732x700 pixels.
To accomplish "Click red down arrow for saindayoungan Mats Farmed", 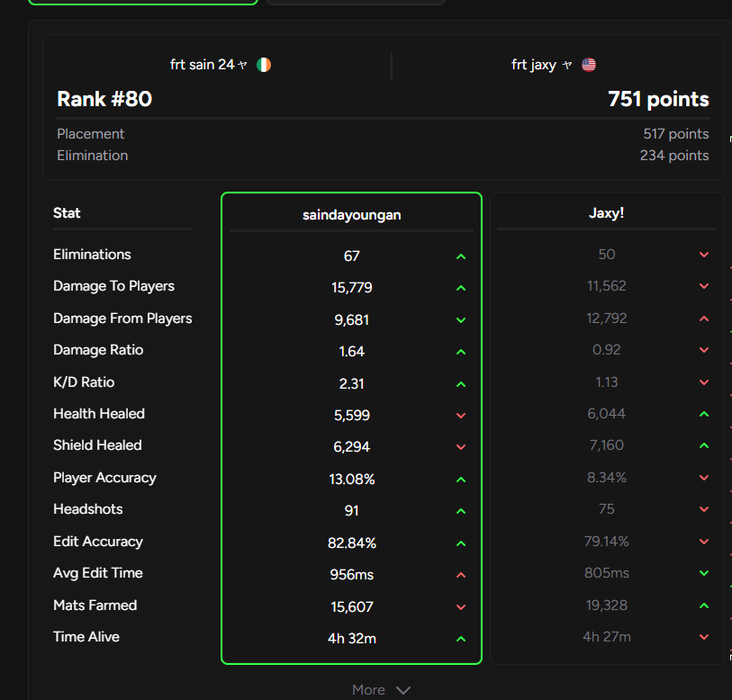I will tap(461, 607).
